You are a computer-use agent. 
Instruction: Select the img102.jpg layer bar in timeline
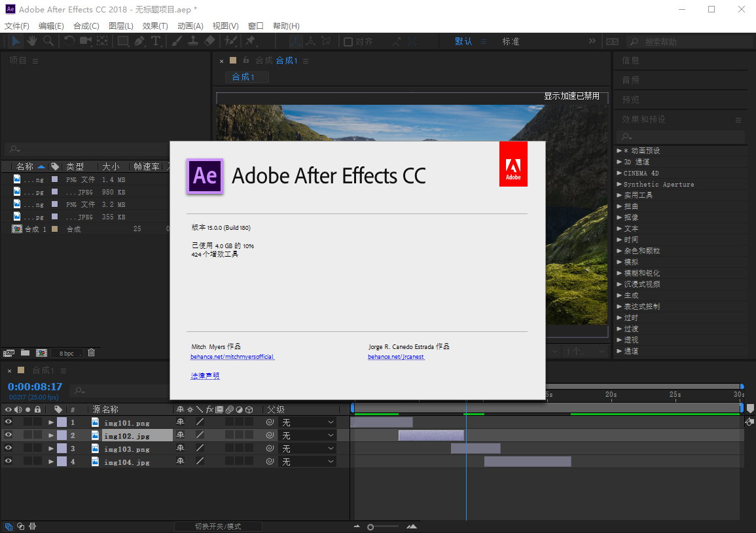click(x=431, y=435)
